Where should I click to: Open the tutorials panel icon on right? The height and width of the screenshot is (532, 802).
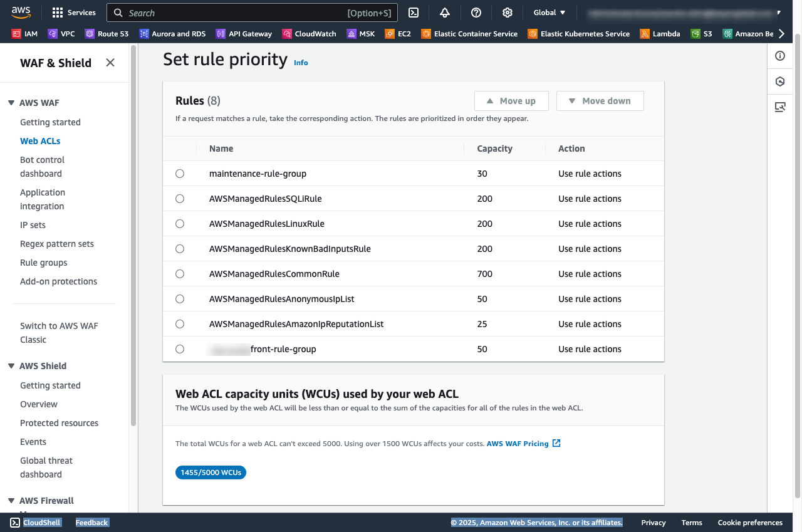(x=780, y=107)
